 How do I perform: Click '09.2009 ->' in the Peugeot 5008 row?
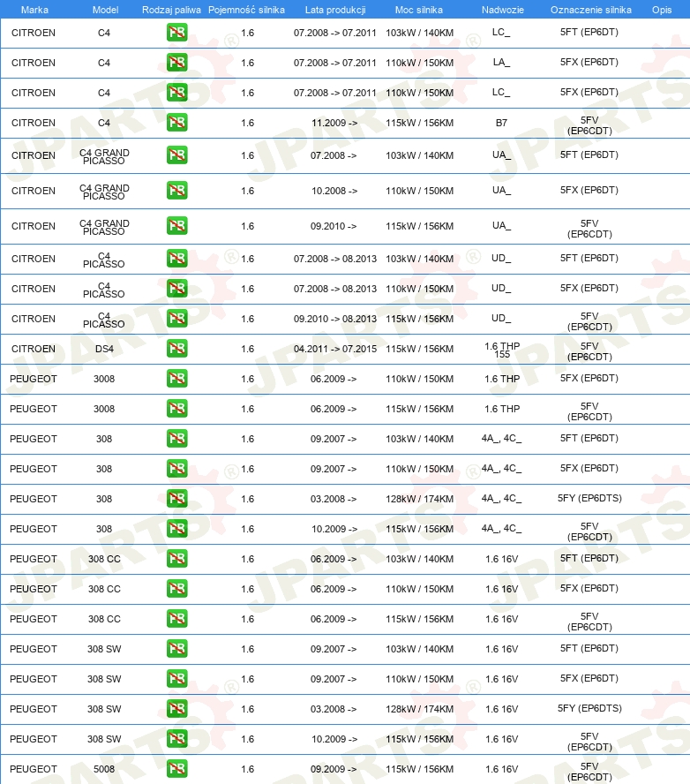click(x=334, y=768)
